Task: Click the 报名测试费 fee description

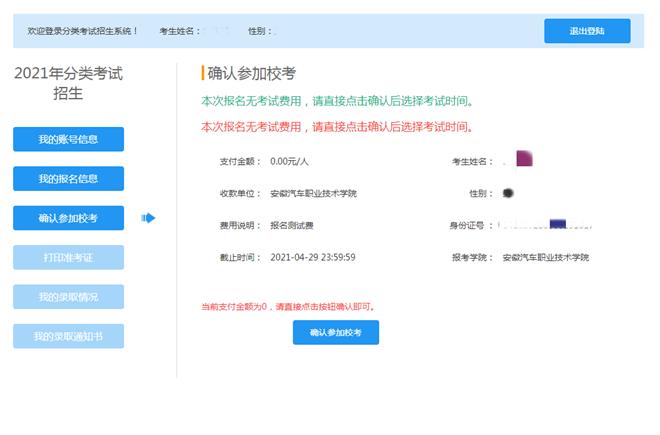Action: 292,225
